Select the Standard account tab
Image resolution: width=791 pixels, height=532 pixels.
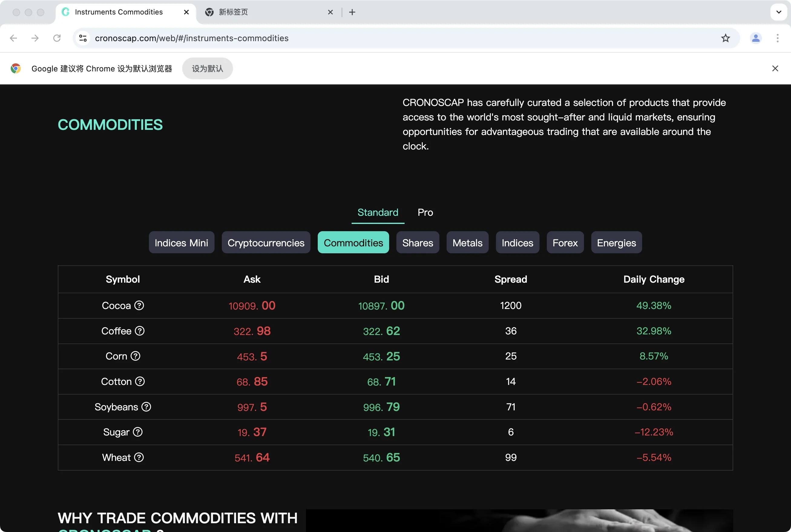pos(378,212)
